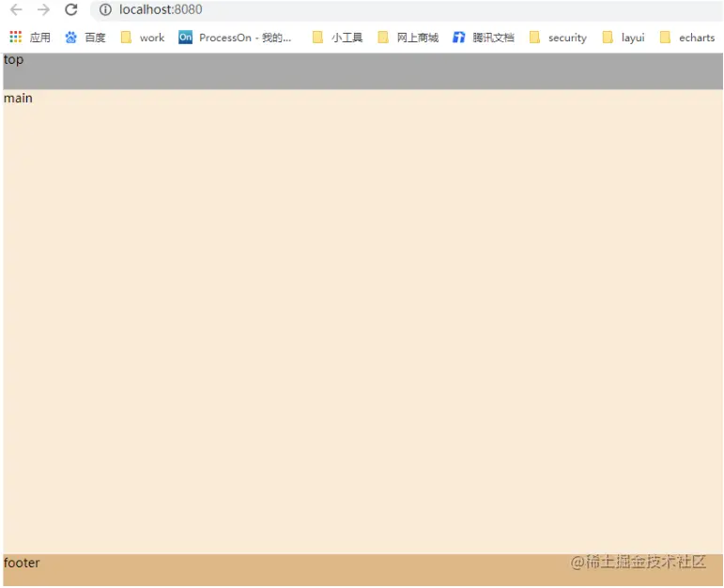724x588 pixels.
Task: Click the 'footer' text at the bottom
Action: (x=22, y=563)
